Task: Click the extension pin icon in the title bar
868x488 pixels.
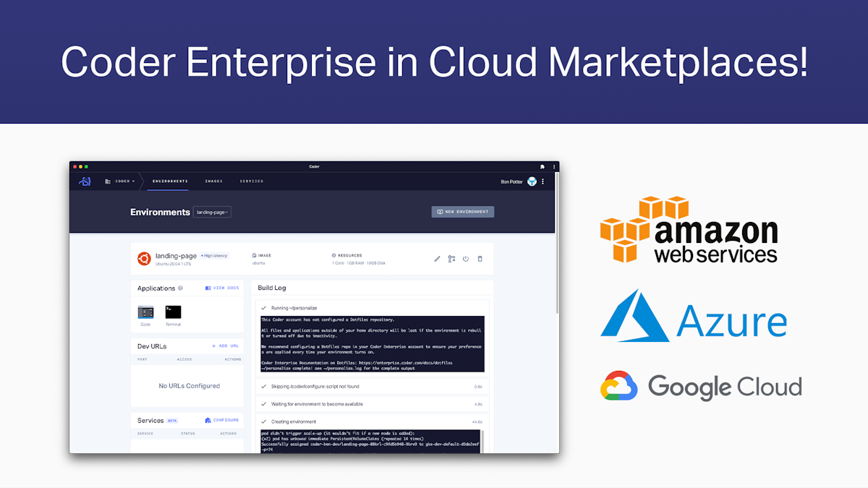Action: (x=541, y=166)
